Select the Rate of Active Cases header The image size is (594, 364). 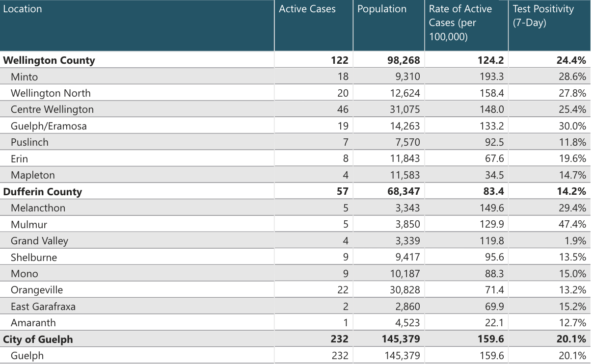[x=460, y=23]
